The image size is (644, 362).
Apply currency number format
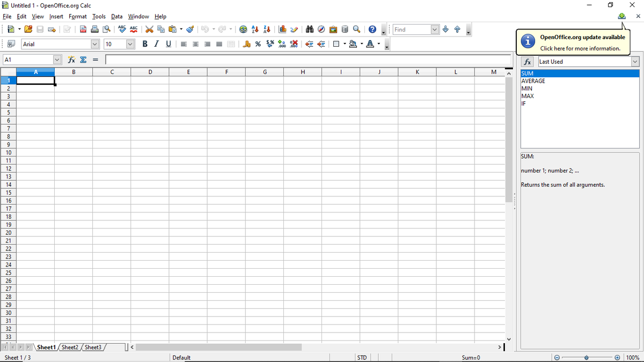247,44
